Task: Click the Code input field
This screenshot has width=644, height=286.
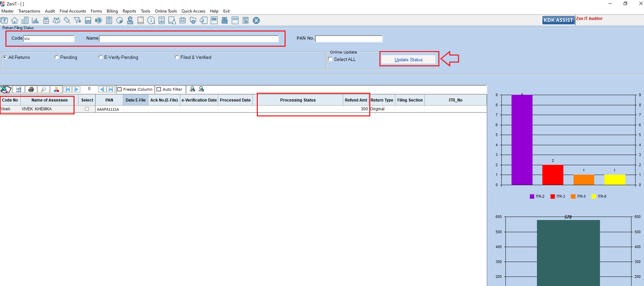Action: coord(49,39)
